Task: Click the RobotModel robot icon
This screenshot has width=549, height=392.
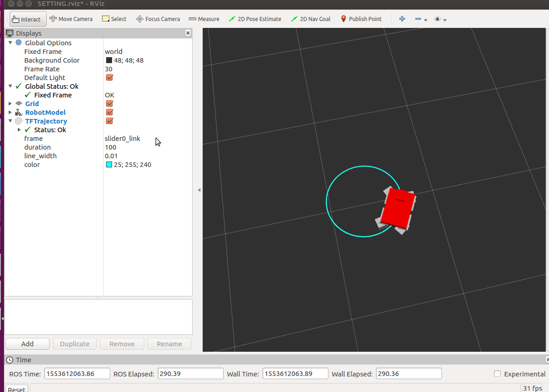Action: click(19, 113)
